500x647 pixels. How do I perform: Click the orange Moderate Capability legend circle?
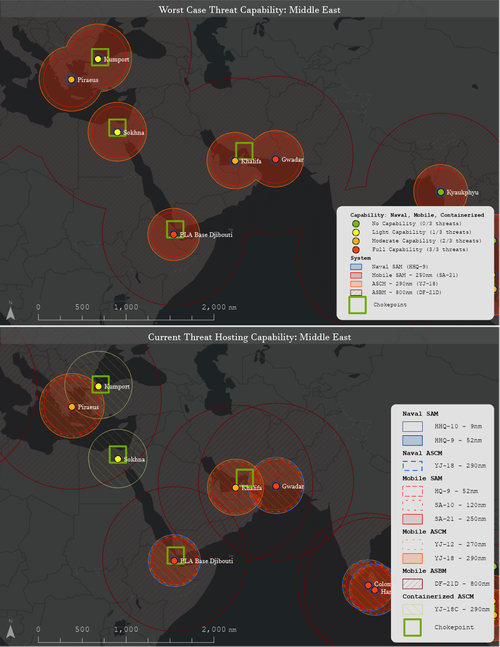356,241
